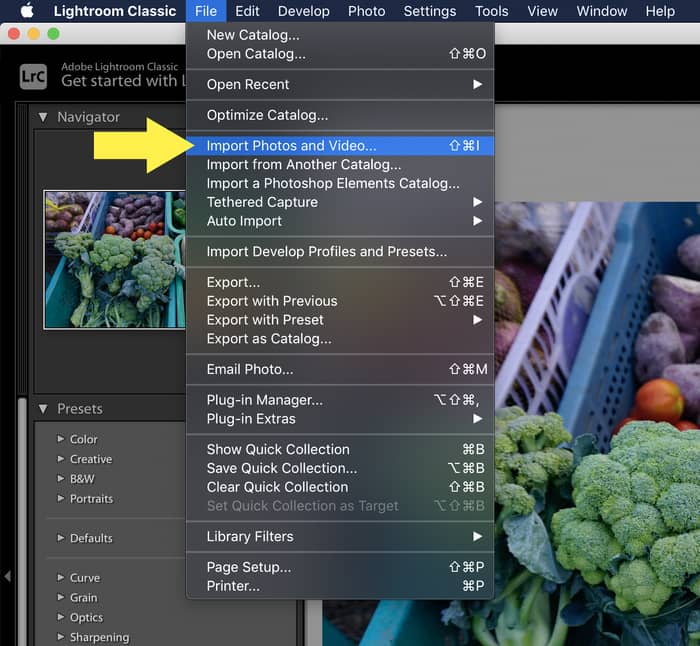Select Printer... menu item
The image size is (700, 646).
(340, 586)
